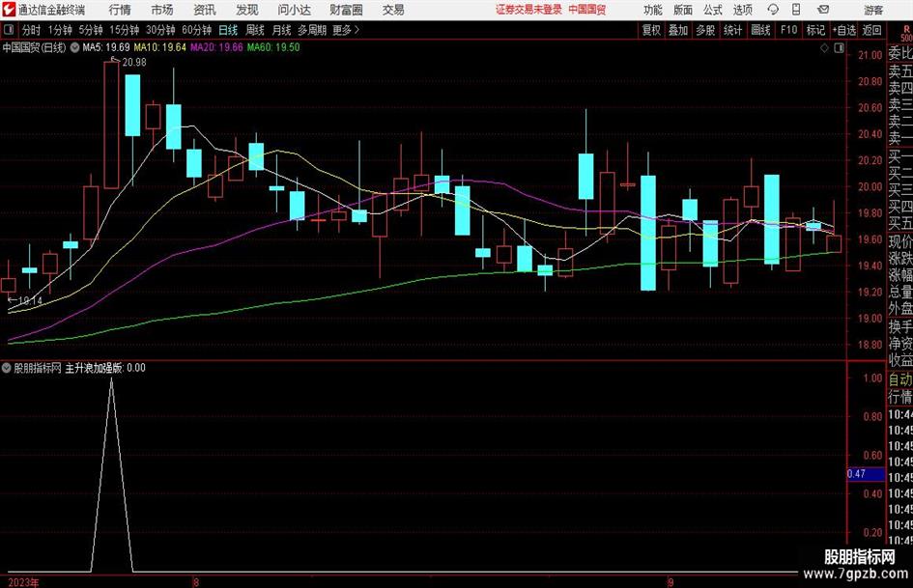Switch to 月线 monthly period
Viewport: 913px width, 588px height.
[x=281, y=30]
